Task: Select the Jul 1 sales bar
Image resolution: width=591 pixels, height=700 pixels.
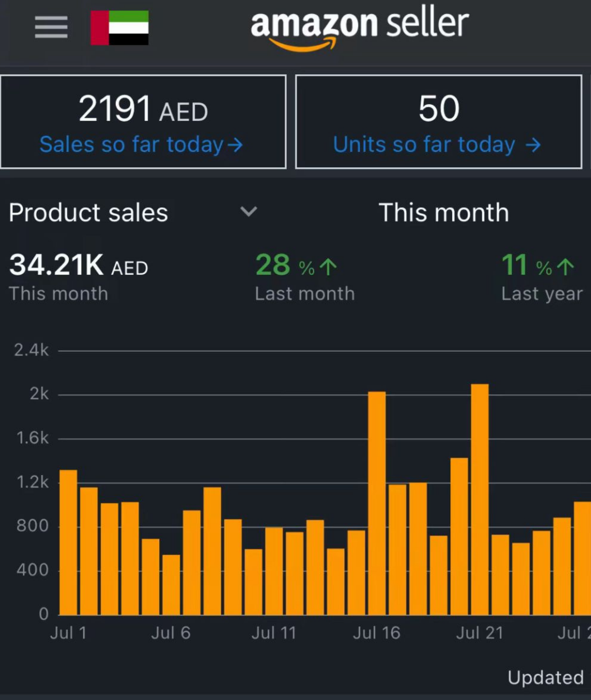Action: (x=68, y=542)
